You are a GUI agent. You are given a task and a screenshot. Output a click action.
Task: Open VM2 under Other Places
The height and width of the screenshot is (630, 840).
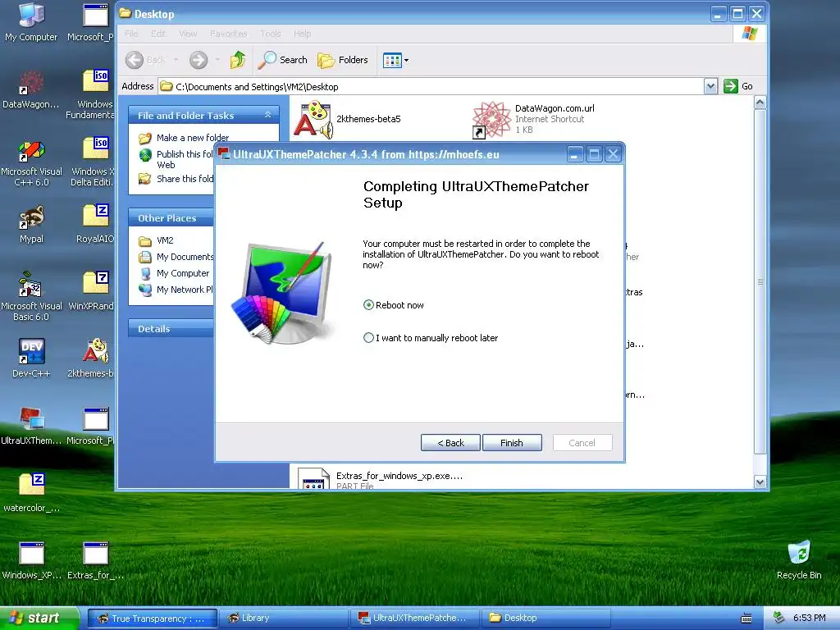pyautogui.click(x=156, y=240)
